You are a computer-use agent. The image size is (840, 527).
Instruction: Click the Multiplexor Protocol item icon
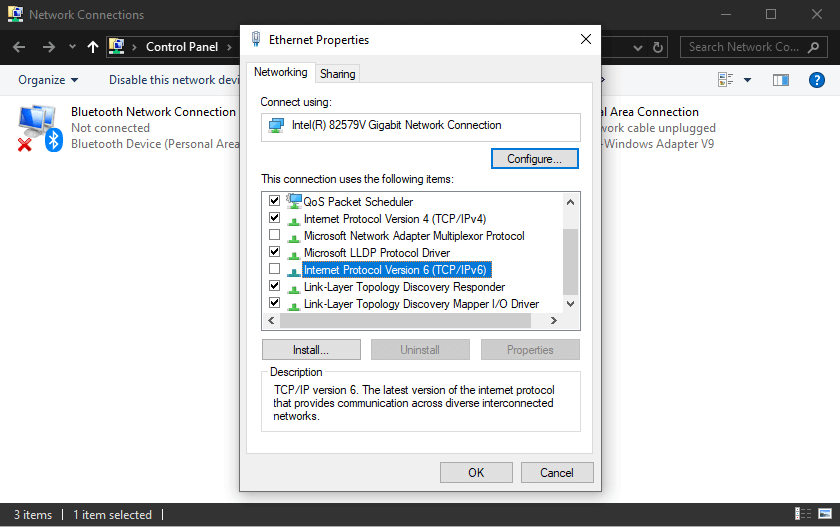pyautogui.click(x=294, y=238)
